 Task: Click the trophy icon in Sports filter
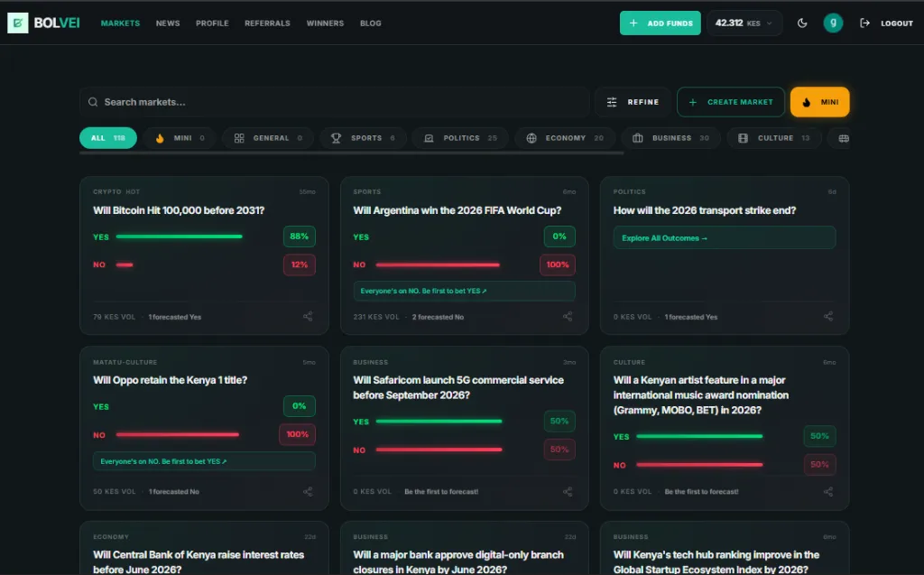click(x=336, y=138)
